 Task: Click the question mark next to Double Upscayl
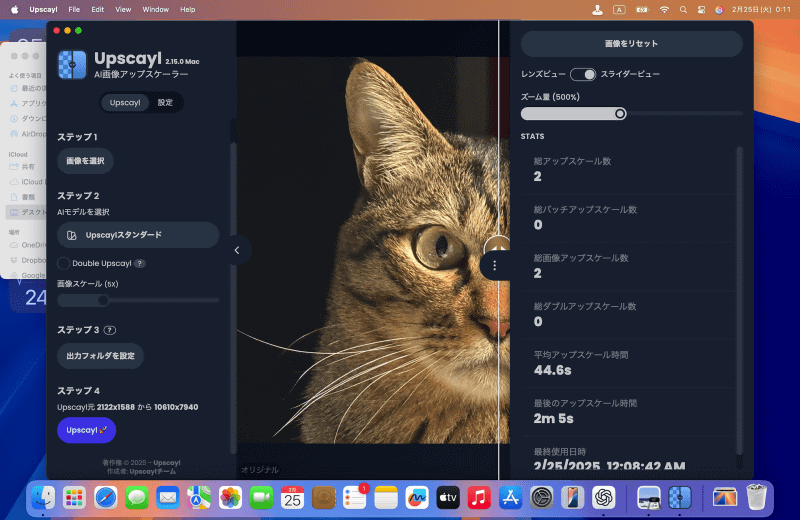point(139,263)
